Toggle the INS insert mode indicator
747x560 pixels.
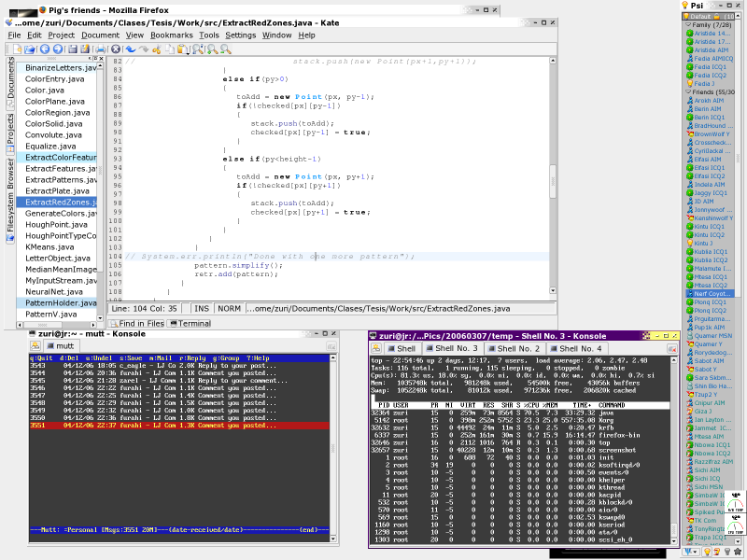[201, 307]
